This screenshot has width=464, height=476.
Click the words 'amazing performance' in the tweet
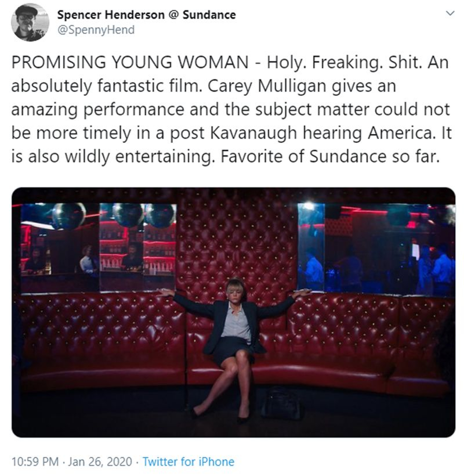[x=98, y=109]
